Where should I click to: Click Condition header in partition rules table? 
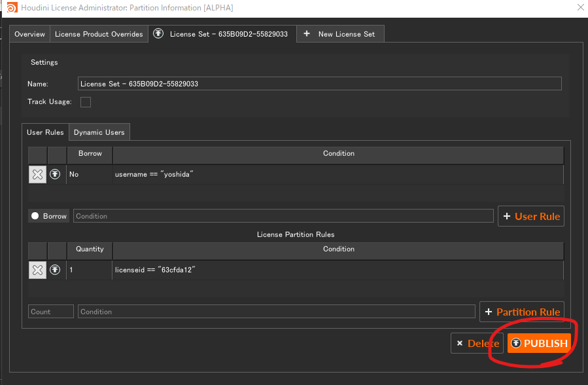click(x=339, y=249)
